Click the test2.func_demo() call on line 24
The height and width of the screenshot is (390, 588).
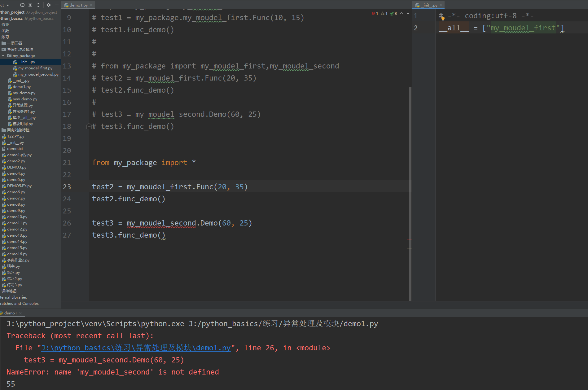129,199
